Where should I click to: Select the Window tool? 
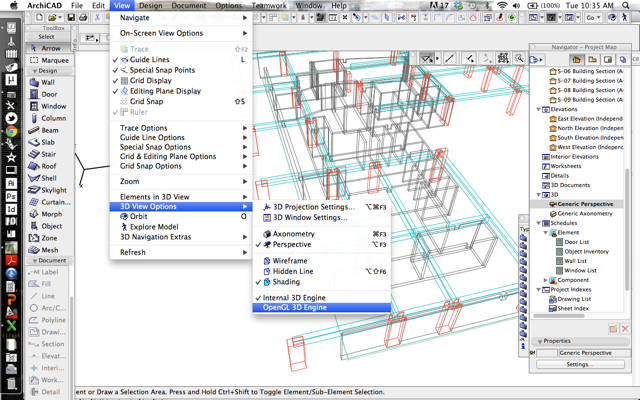(49, 106)
